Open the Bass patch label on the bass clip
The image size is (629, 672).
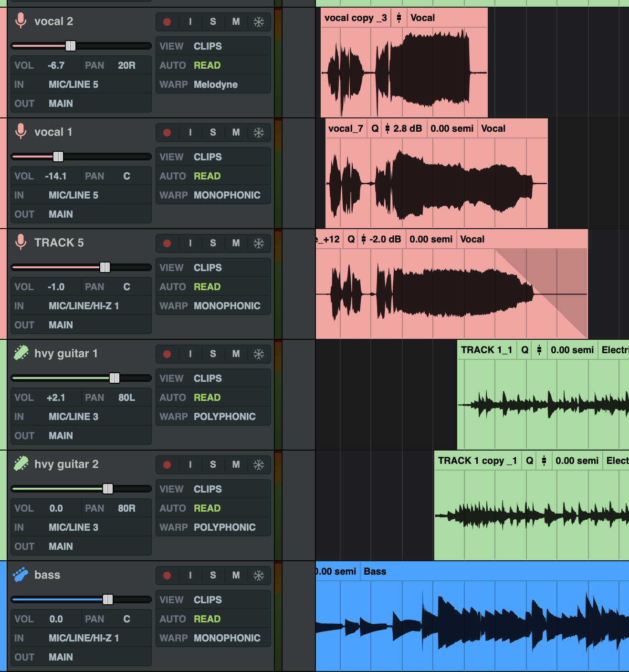click(375, 571)
